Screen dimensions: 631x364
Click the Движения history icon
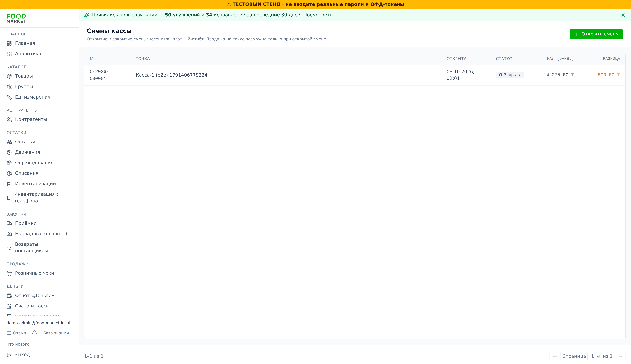(9, 152)
